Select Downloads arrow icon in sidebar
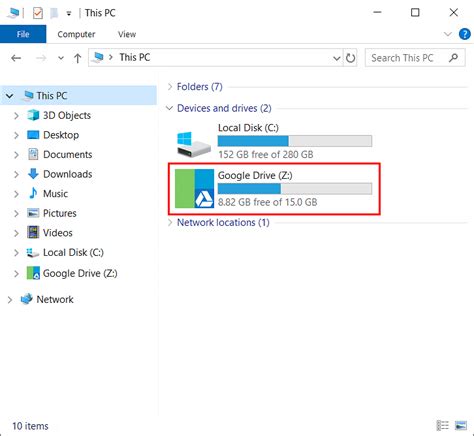Image resolution: width=474 pixels, height=436 pixels. [33, 174]
